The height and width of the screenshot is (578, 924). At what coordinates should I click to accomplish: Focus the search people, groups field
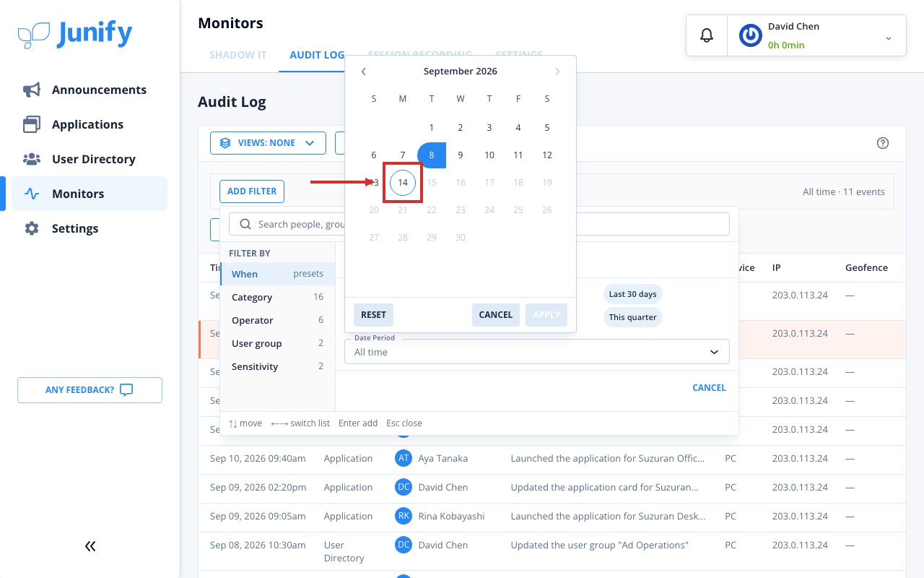point(479,224)
